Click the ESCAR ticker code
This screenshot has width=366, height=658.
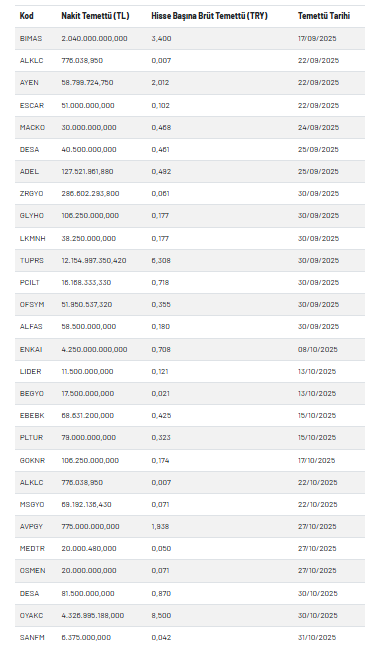click(31, 105)
